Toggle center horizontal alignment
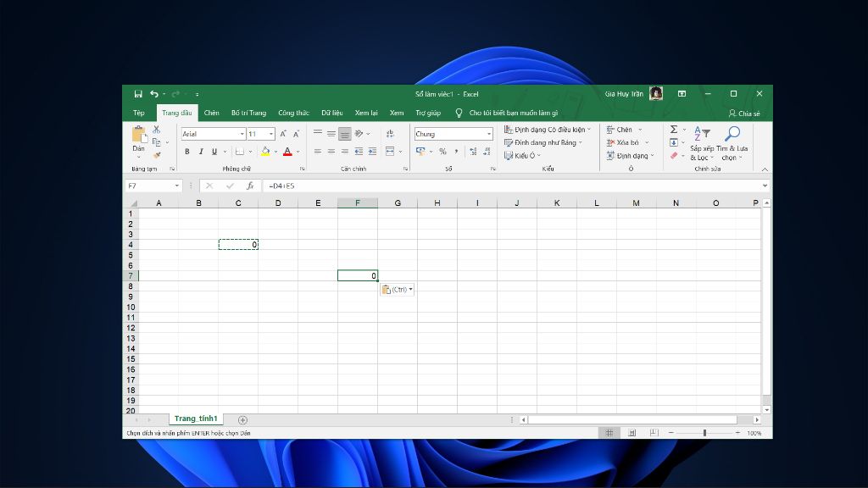Screen dimensions: 868x488 pyautogui.click(x=331, y=151)
